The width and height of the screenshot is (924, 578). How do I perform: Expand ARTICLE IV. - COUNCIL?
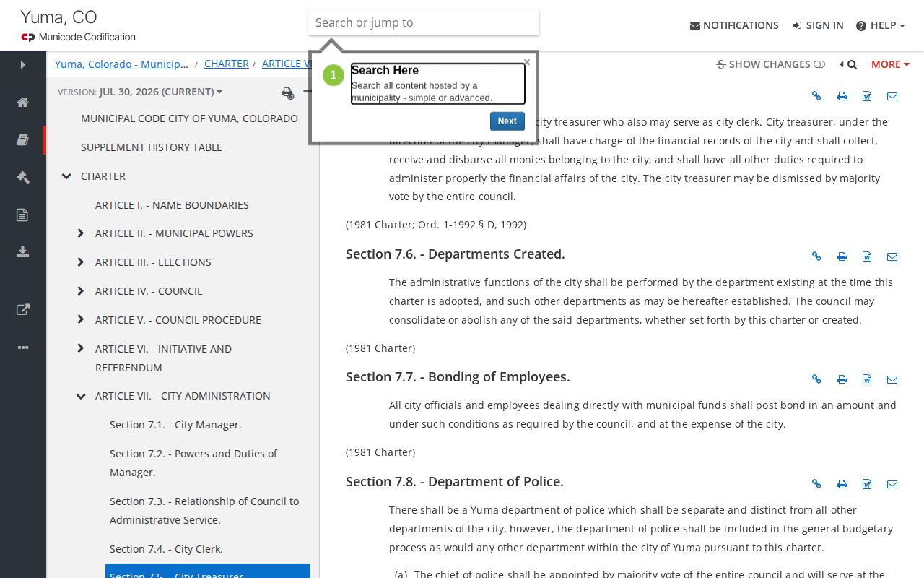81,291
